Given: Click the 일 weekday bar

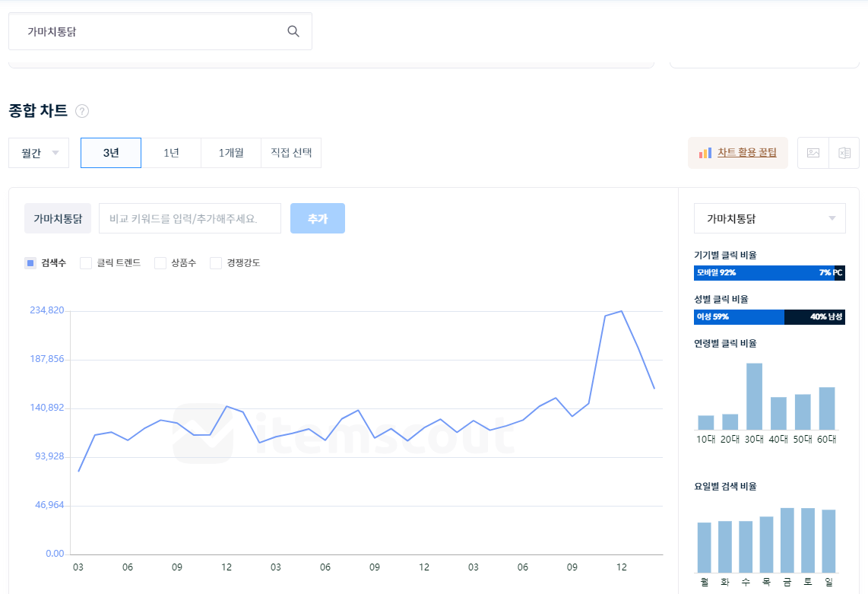Looking at the screenshot, I should point(828,542).
